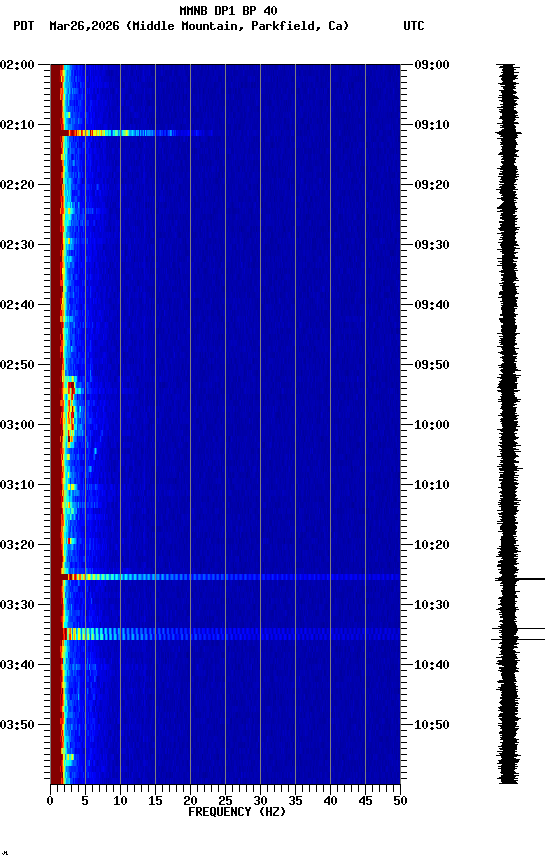Click the '45' frequency axis tick label
Viewport: 552px width, 864px height.
[365, 801]
